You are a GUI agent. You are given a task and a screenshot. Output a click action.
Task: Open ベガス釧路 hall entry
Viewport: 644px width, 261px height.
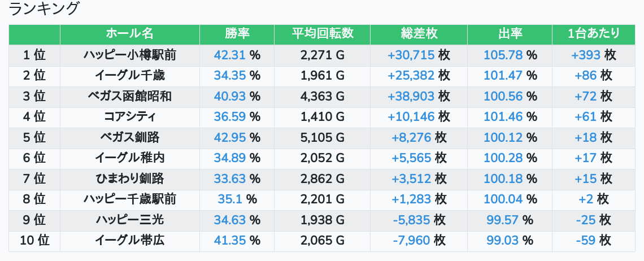[x=129, y=138]
